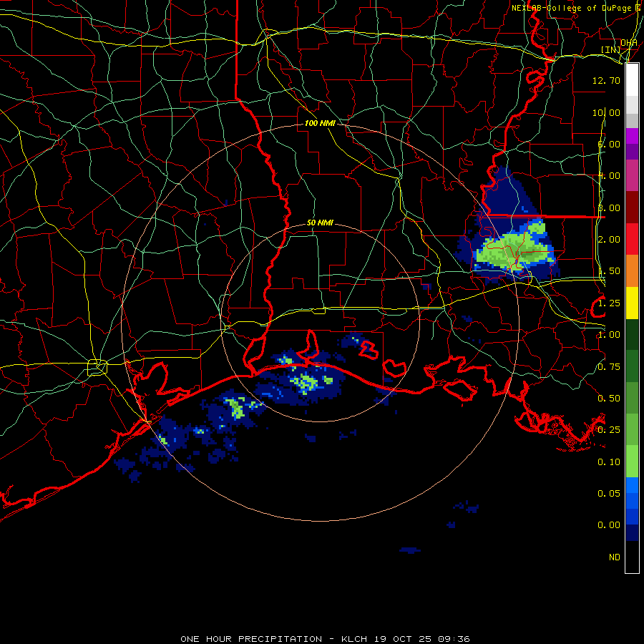Click the OHA product label
This screenshot has height=644, width=644.
tap(629, 43)
